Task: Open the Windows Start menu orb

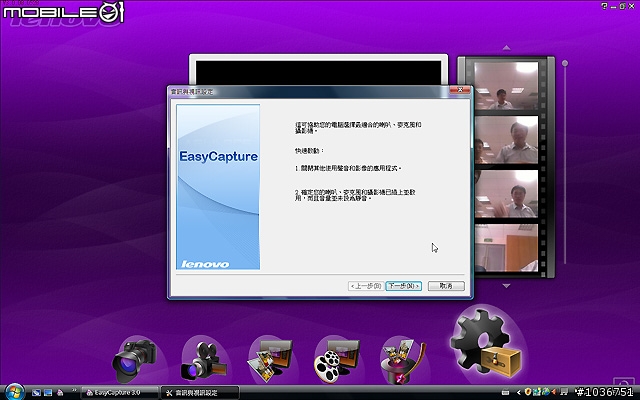Action: coord(15,392)
